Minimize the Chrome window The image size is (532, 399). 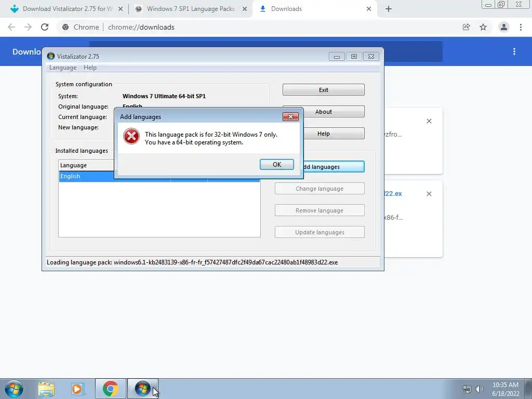(488, 5)
